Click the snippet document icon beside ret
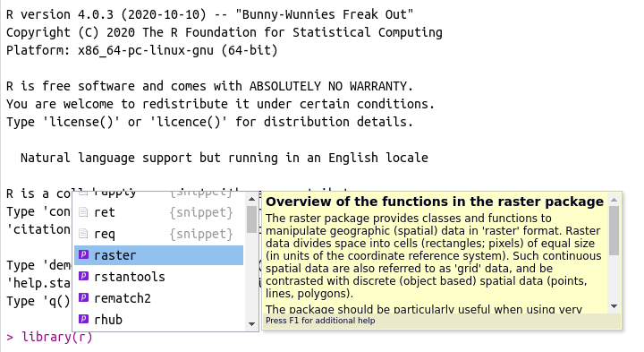This screenshot has width=644, height=352. [x=83, y=212]
